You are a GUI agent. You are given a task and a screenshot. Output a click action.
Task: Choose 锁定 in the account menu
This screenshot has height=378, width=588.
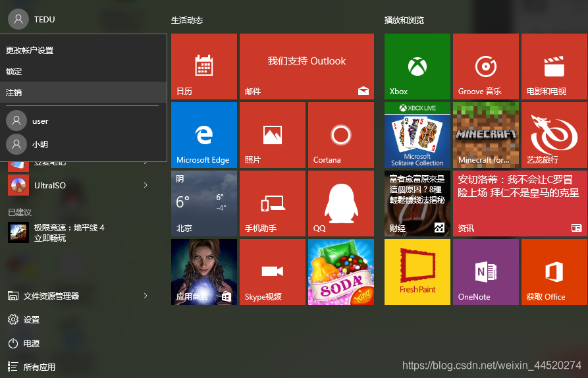click(x=83, y=71)
